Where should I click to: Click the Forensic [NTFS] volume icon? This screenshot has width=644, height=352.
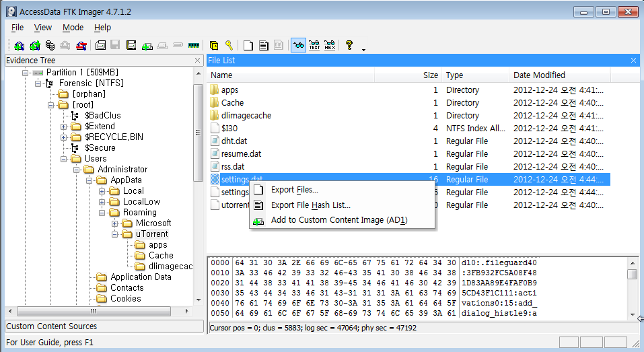[x=50, y=83]
